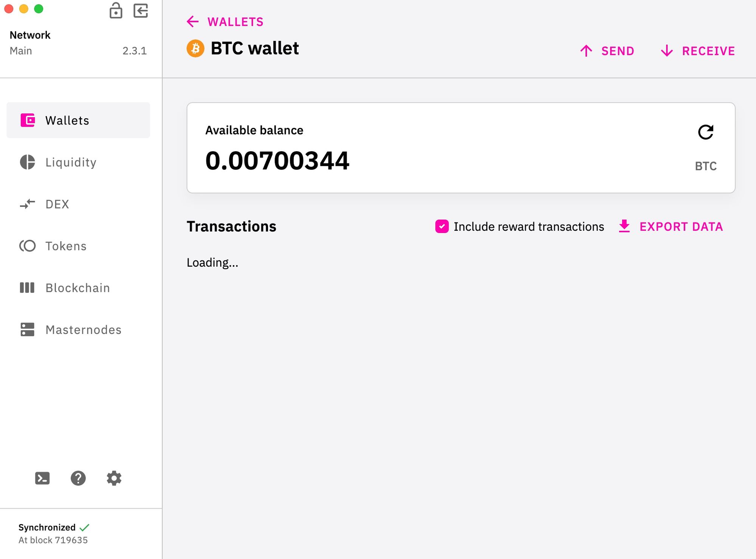Click the exit wallet icon
Viewport: 756px width, 559px height.
141,11
